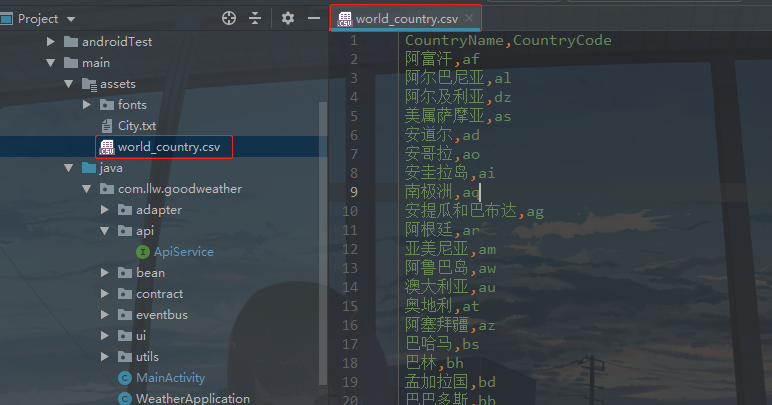Expand the contract package

coord(104,294)
